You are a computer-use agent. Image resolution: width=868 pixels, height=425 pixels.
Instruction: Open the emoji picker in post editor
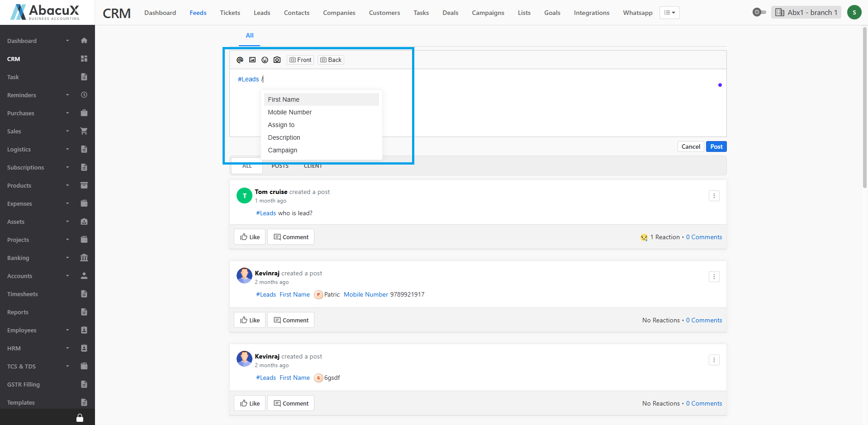click(265, 60)
